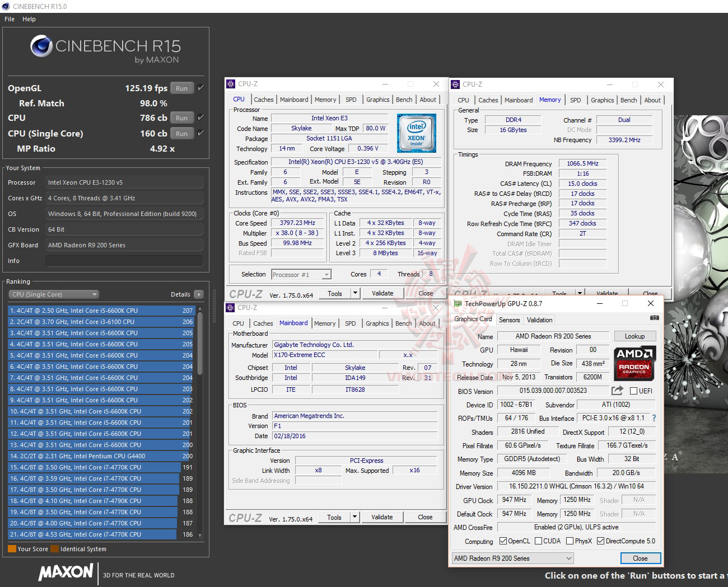Click the MAXON logo at the bottom
728x587 pixels.
coord(66,572)
